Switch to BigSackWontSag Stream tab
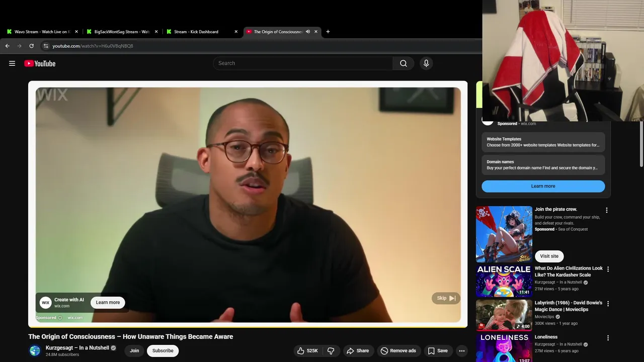The image size is (644, 362). click(x=121, y=32)
